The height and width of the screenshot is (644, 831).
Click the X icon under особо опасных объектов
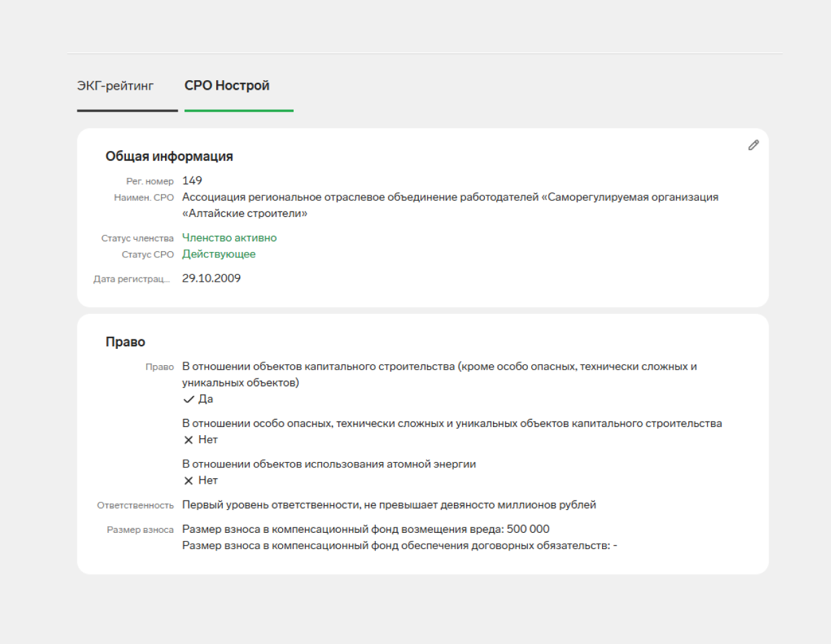pos(189,440)
